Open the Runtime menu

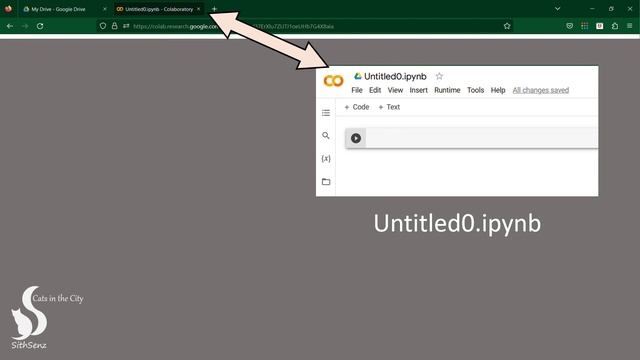click(x=447, y=90)
